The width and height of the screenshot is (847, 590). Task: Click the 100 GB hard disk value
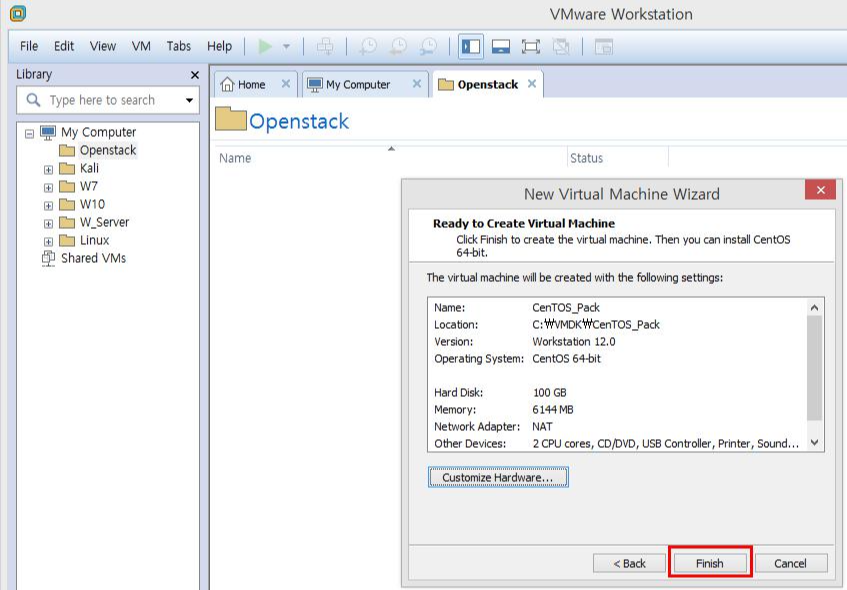click(549, 393)
